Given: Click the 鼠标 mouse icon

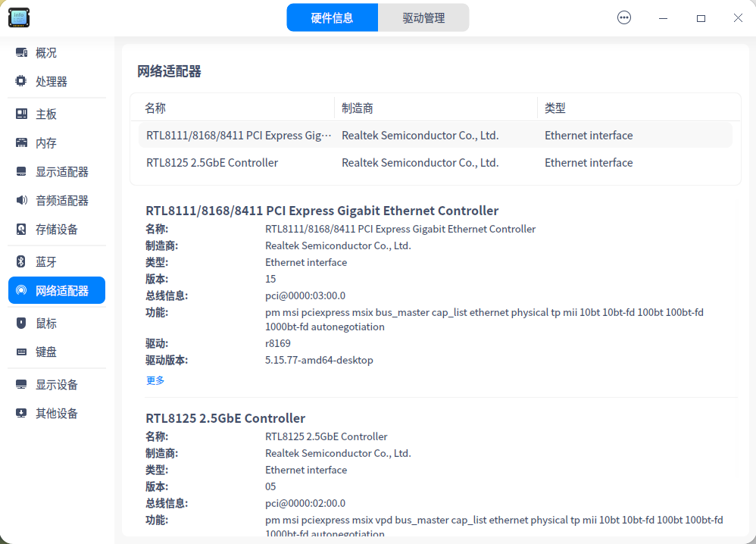Looking at the screenshot, I should (x=21, y=323).
